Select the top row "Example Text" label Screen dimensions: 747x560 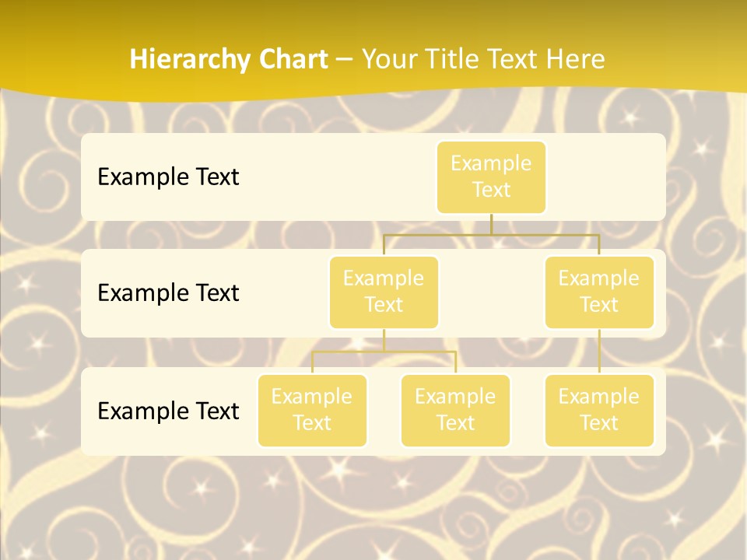click(x=168, y=177)
